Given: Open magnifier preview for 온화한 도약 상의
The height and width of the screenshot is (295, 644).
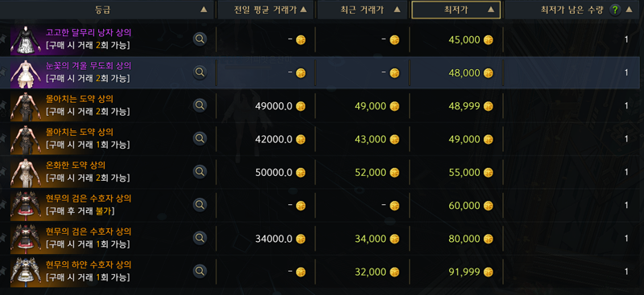Looking at the screenshot, I should click(x=200, y=171).
